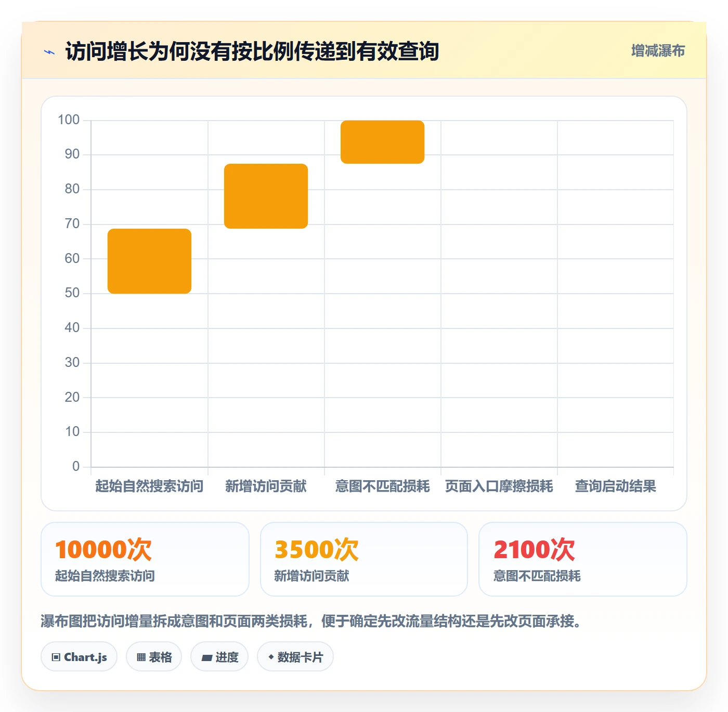Click the diamond icon in 数据卡片 chip
Screen dimensions: 728x712
click(271, 657)
